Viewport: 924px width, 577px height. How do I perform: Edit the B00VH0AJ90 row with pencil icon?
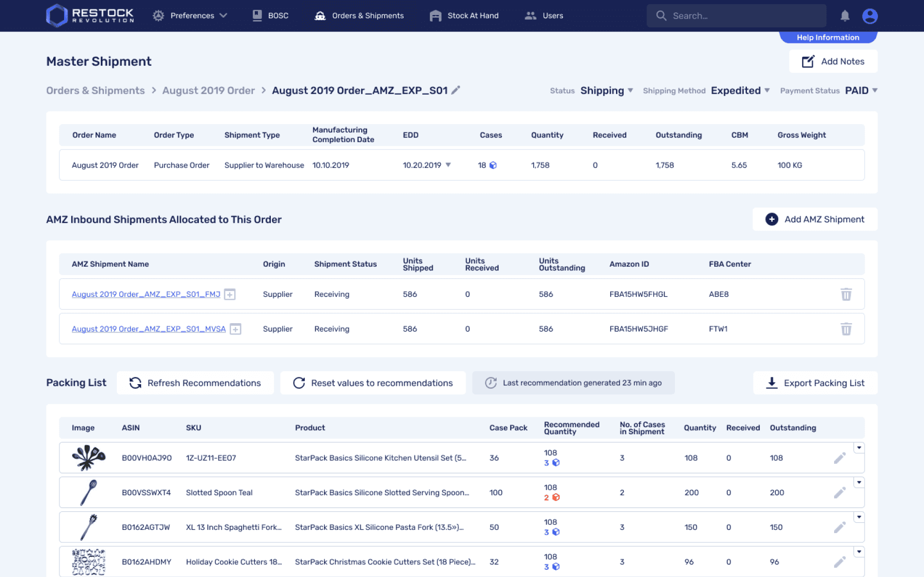(x=840, y=458)
